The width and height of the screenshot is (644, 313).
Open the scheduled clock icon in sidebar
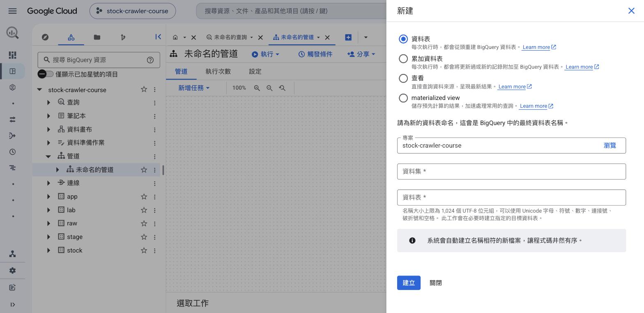click(12, 152)
